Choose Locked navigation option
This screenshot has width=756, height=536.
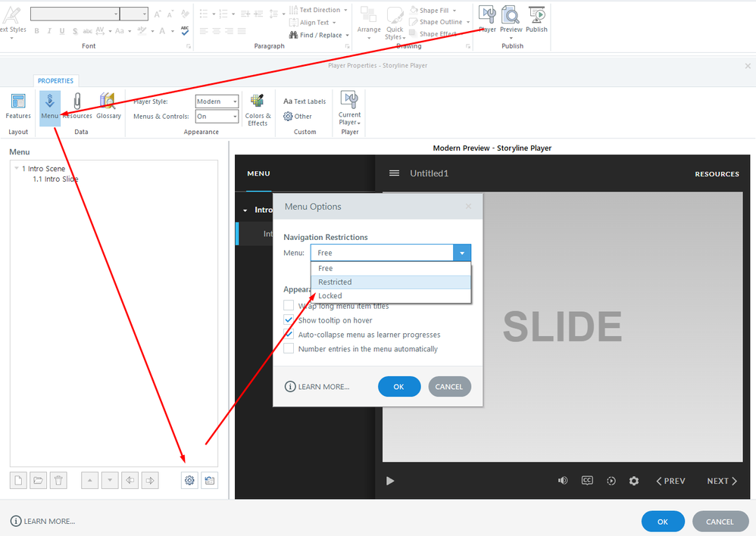click(391, 295)
